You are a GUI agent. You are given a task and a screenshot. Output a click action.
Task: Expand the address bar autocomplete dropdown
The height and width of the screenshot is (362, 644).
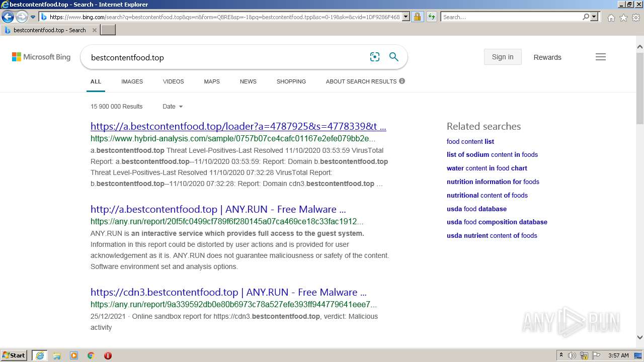tap(406, 17)
